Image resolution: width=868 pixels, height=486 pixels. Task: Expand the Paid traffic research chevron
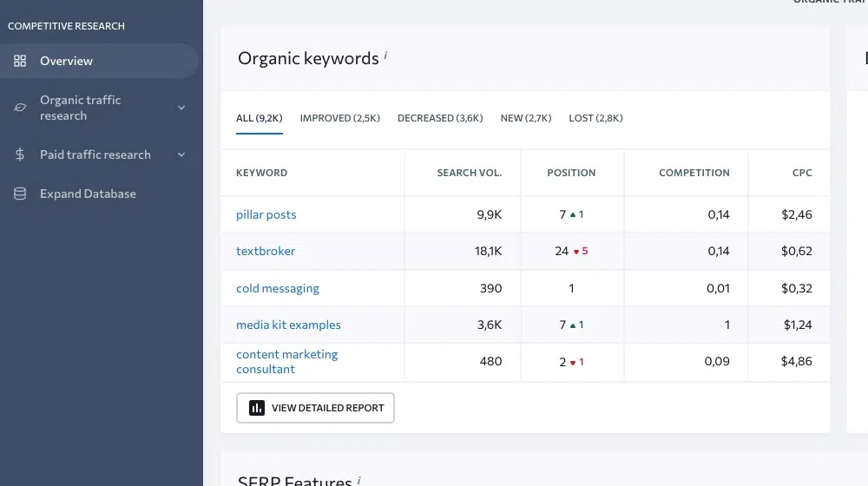pyautogui.click(x=181, y=154)
